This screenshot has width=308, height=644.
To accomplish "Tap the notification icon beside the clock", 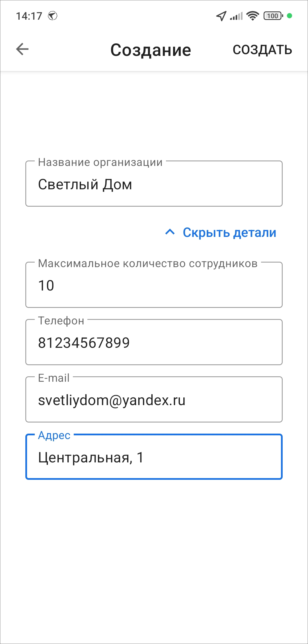I will (x=53, y=16).
